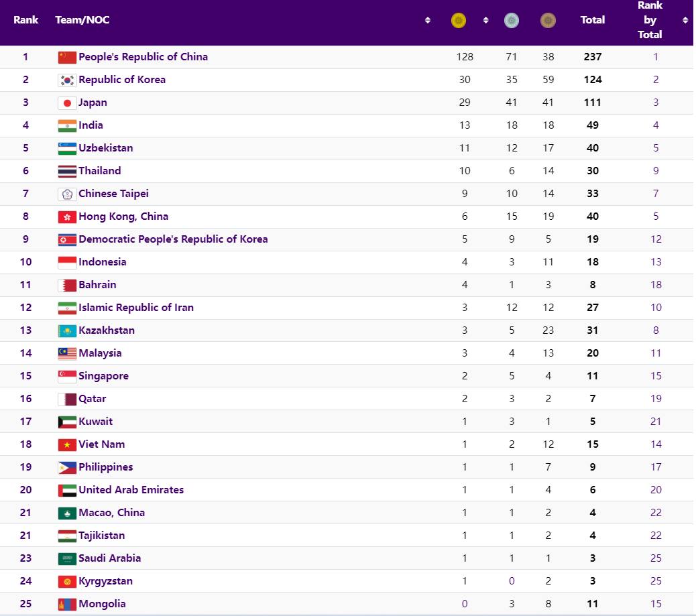The width and height of the screenshot is (696, 616).
Task: Click the Qatar flag icon
Action: point(67,399)
